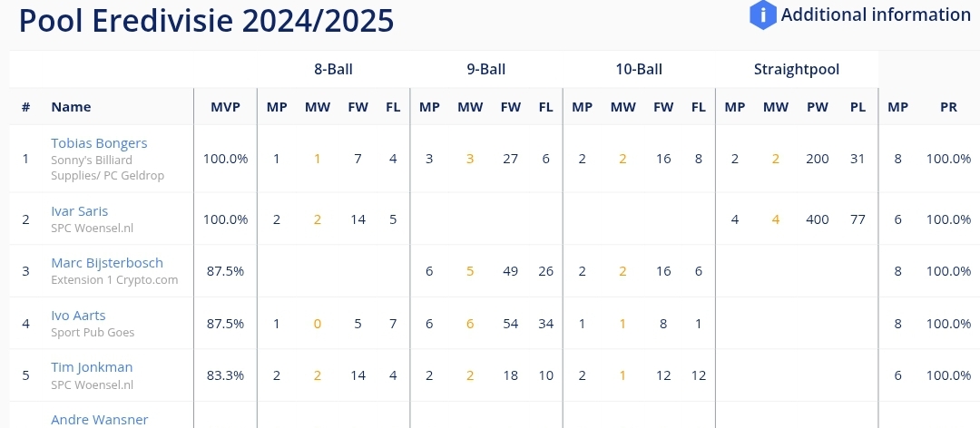Click the 10-Ball group header

tap(639, 69)
